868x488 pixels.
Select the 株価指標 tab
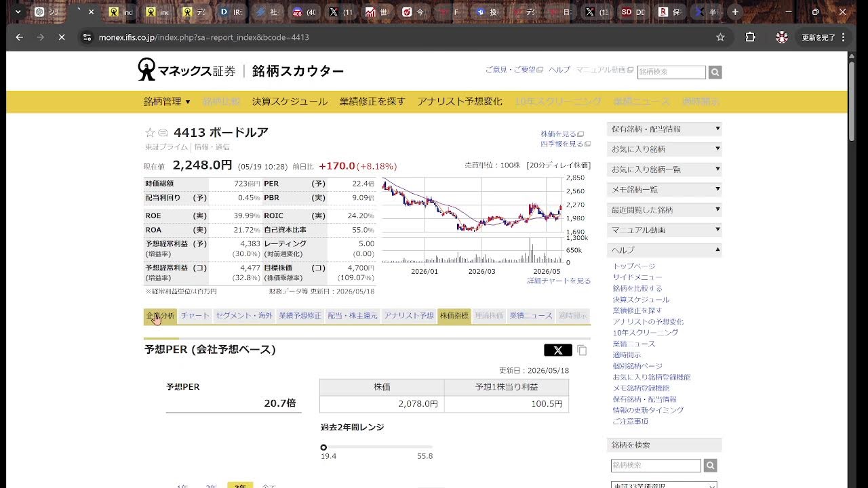tap(454, 316)
